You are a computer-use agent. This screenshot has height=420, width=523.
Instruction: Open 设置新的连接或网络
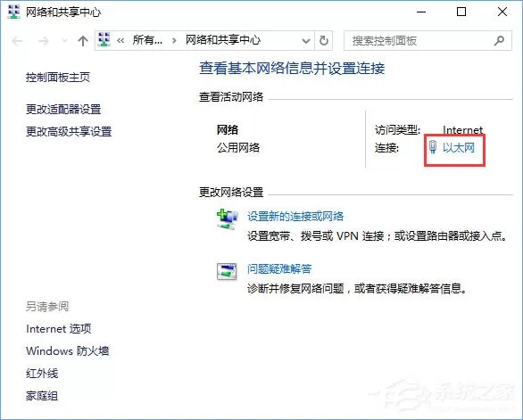(x=295, y=217)
